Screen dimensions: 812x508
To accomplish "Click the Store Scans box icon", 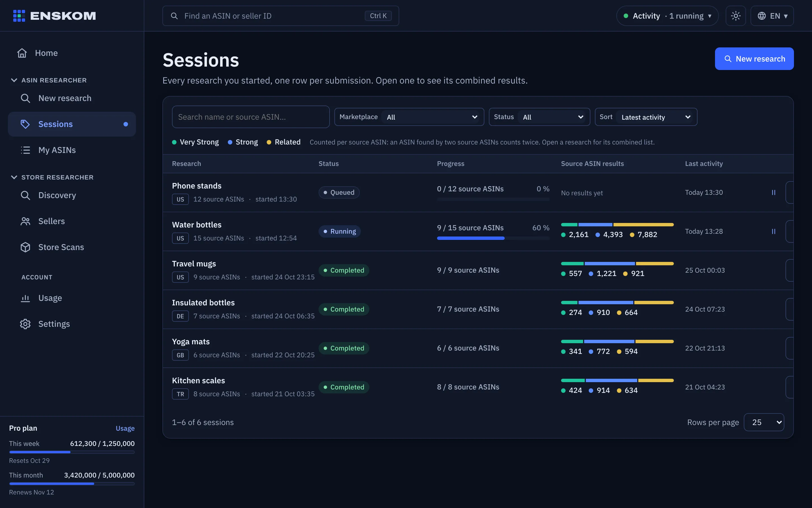I will pos(25,247).
